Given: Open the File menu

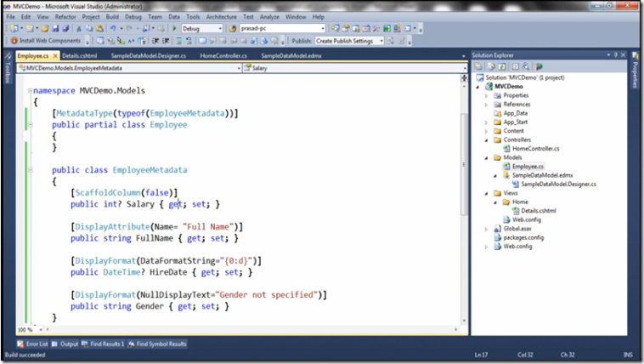Looking at the screenshot, I should 11,17.
